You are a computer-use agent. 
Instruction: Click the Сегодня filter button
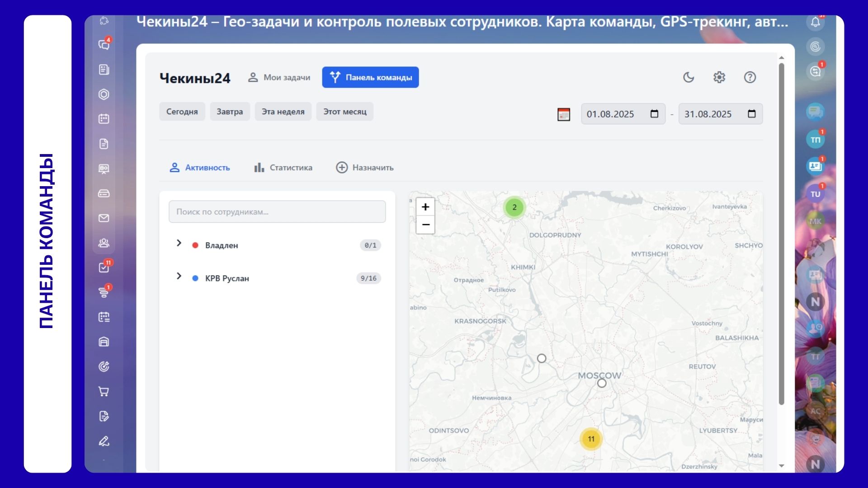[182, 112]
